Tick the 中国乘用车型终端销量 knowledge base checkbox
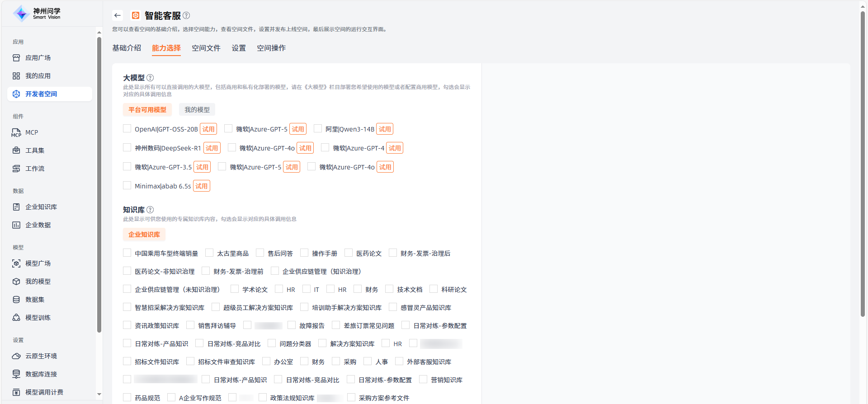This screenshot has height=404, width=868. tap(127, 253)
